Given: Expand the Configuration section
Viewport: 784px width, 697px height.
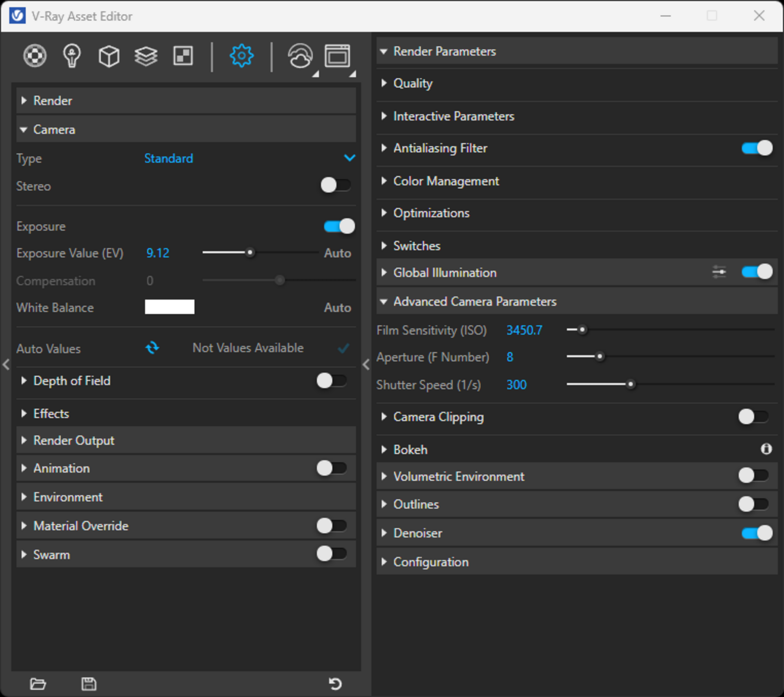Looking at the screenshot, I should pyautogui.click(x=577, y=562).
